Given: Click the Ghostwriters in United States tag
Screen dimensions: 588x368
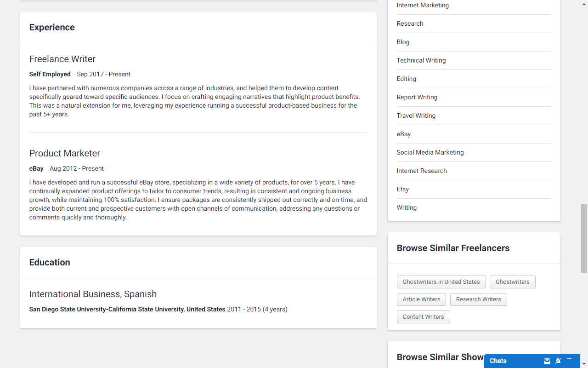Looking at the screenshot, I should point(441,282).
